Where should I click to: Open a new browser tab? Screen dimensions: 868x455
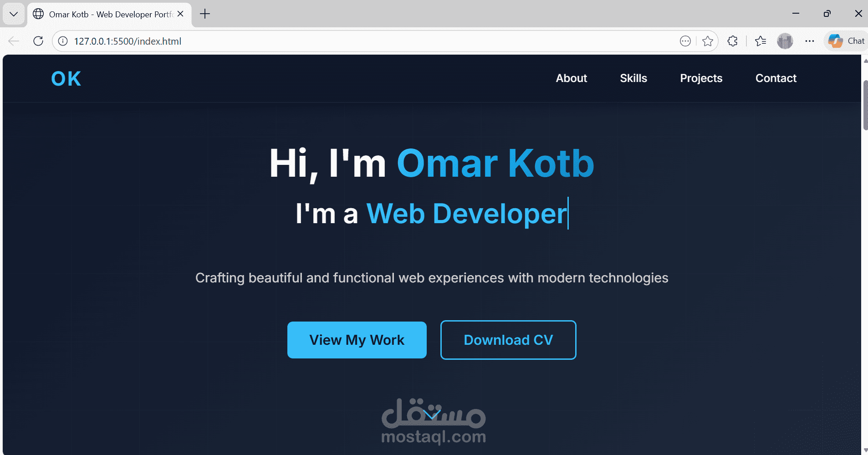pyautogui.click(x=205, y=14)
